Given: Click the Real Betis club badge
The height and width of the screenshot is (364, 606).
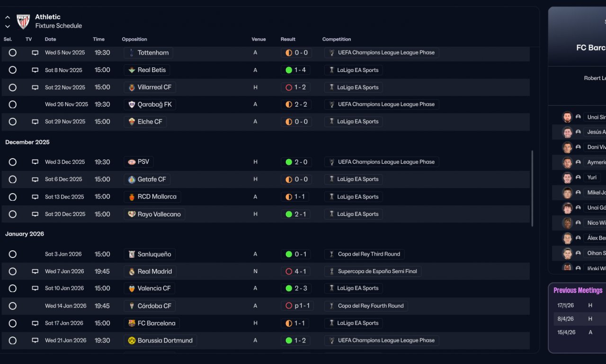Looking at the screenshot, I should 132,70.
